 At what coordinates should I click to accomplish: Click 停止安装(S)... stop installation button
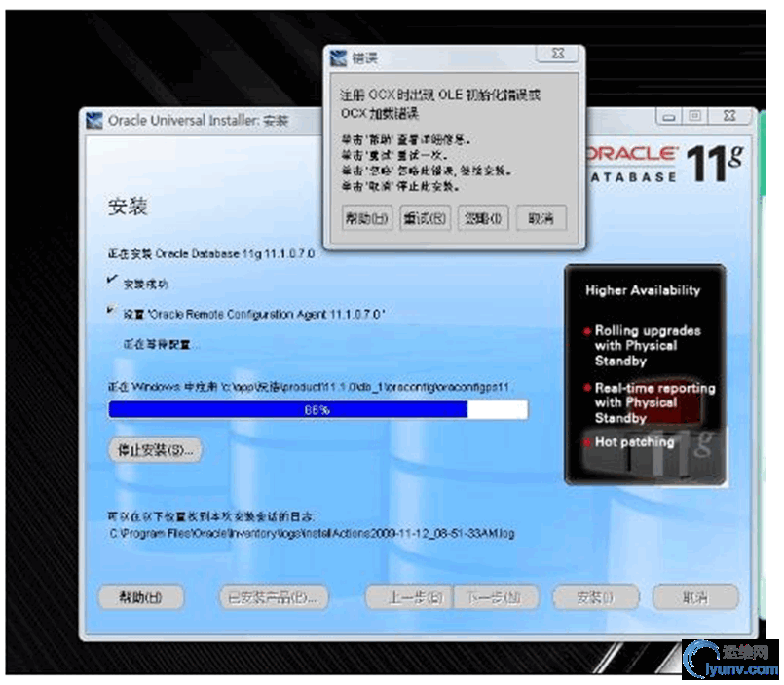(155, 450)
